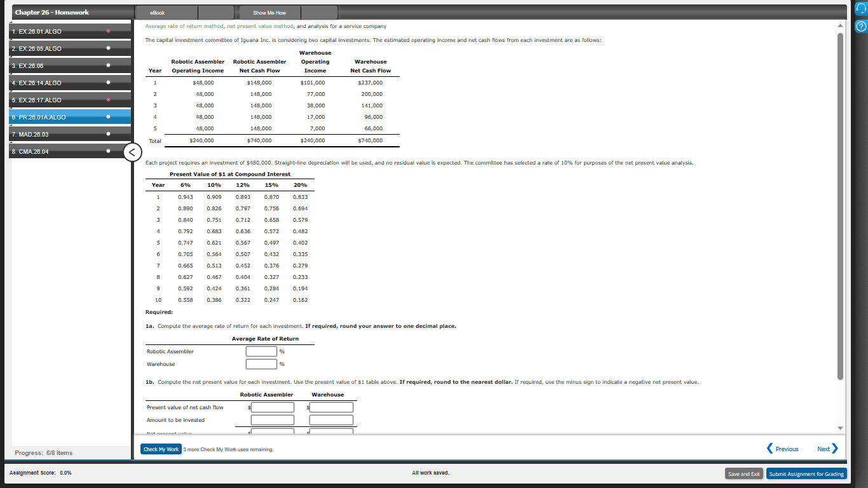Open question 5. EX.26.17.ALGO
Viewport: 868px width, 488px height.
(71, 100)
